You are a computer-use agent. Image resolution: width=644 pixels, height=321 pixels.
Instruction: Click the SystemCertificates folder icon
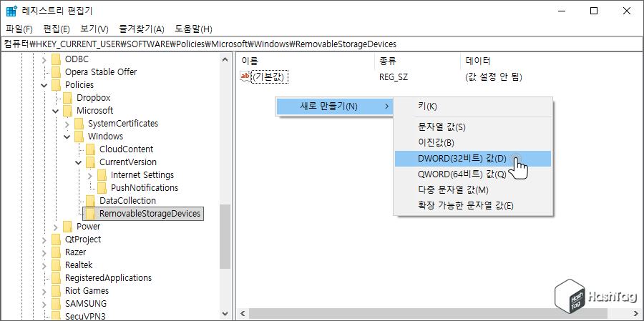point(79,124)
